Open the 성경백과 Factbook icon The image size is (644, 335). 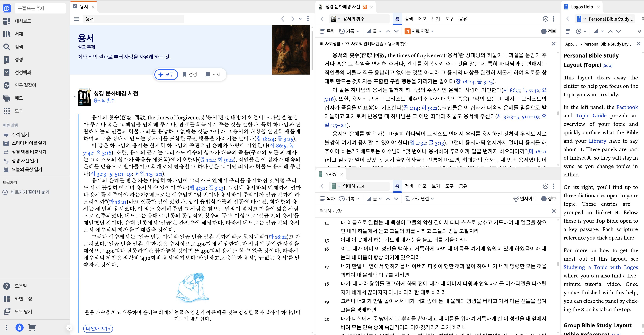(x=7, y=72)
